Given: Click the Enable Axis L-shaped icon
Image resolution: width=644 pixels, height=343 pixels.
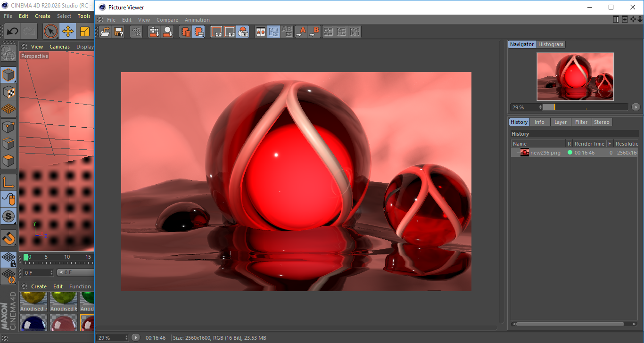Looking at the screenshot, I should 8,182.
